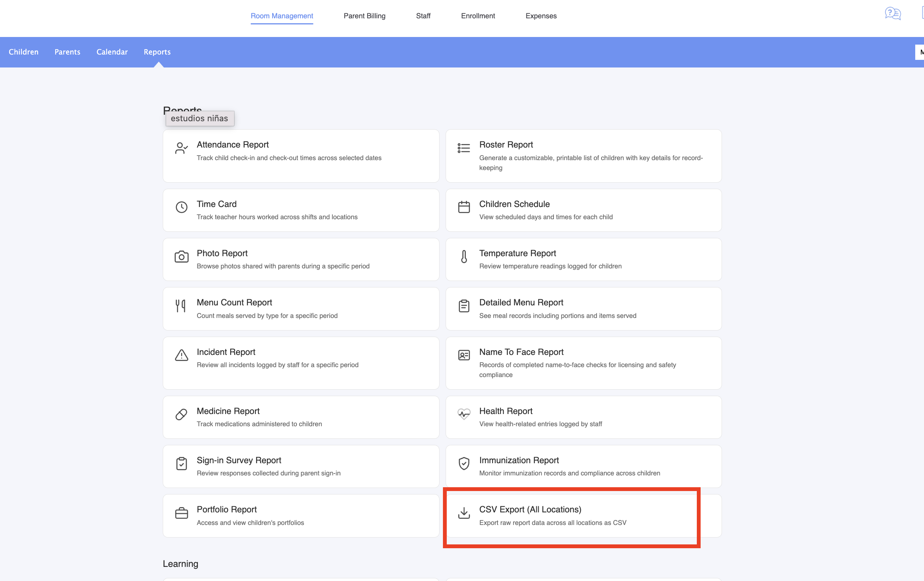Select Reports in the blue subnav
The width and height of the screenshot is (924, 581).
point(157,52)
